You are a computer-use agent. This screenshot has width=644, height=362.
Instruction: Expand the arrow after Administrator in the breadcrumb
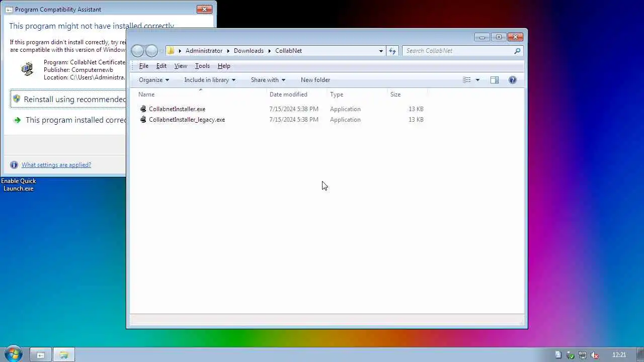(228, 51)
